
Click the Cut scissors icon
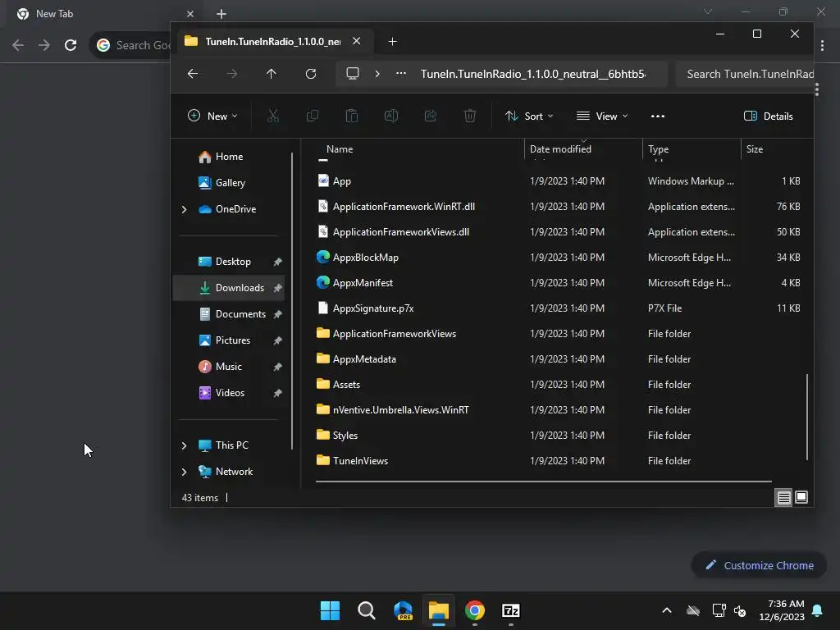(x=272, y=116)
